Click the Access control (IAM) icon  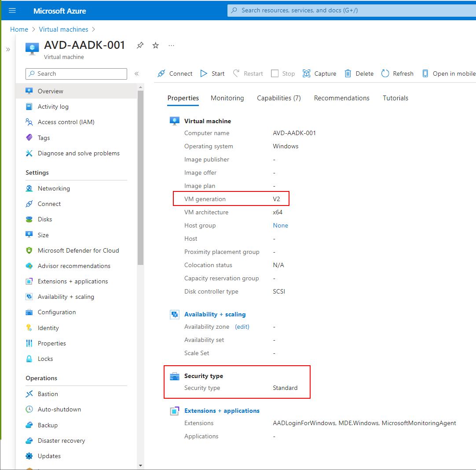coord(29,122)
